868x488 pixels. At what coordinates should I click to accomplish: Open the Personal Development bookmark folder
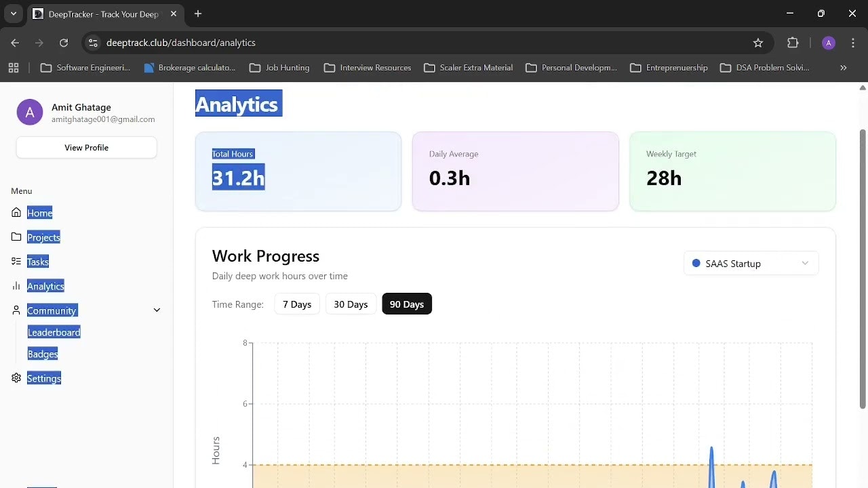[571, 68]
